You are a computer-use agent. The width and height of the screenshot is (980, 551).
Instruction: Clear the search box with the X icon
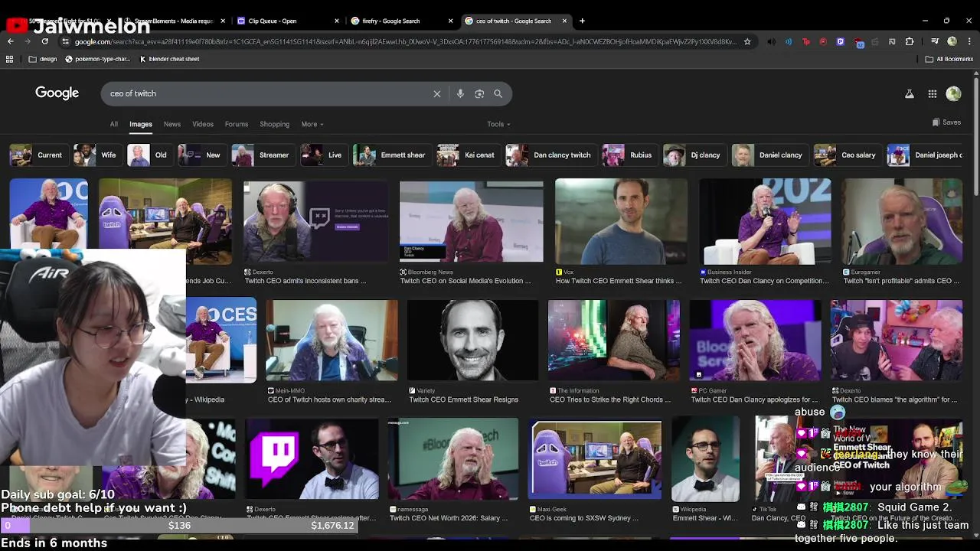click(x=437, y=93)
